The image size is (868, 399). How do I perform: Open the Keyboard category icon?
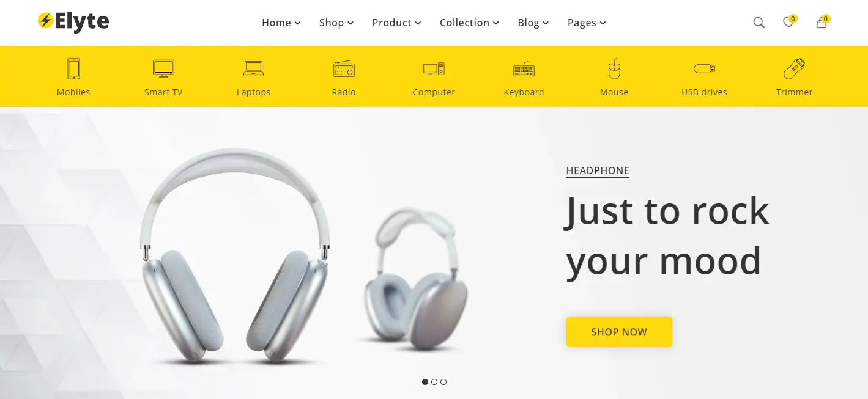click(524, 70)
